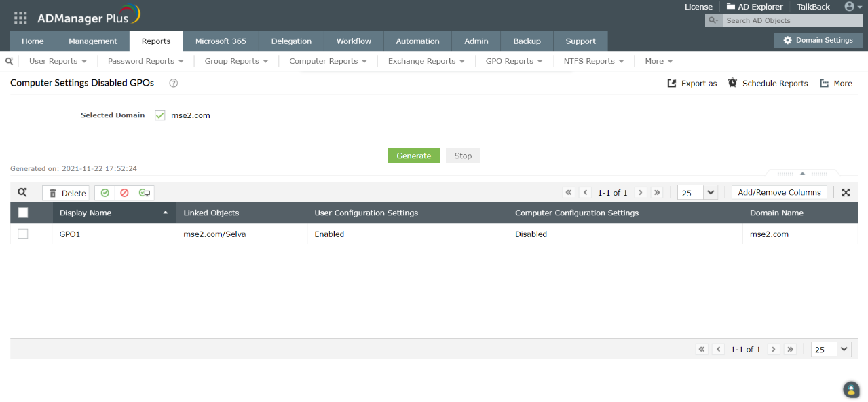Click the table search icon above results

(x=22, y=193)
